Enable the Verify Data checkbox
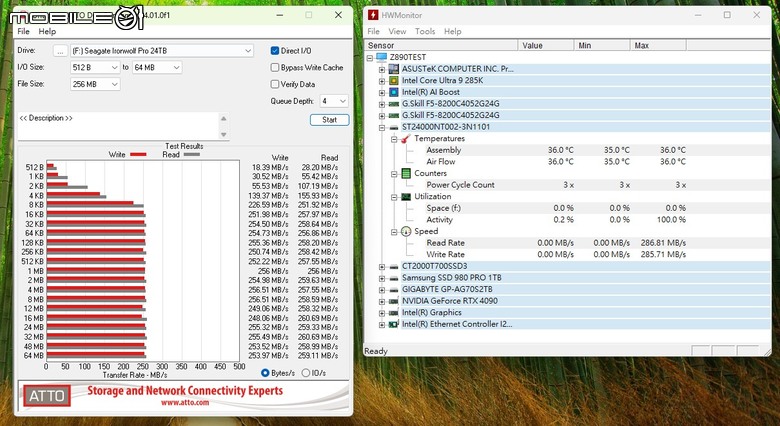The height and width of the screenshot is (426, 780). click(x=275, y=84)
